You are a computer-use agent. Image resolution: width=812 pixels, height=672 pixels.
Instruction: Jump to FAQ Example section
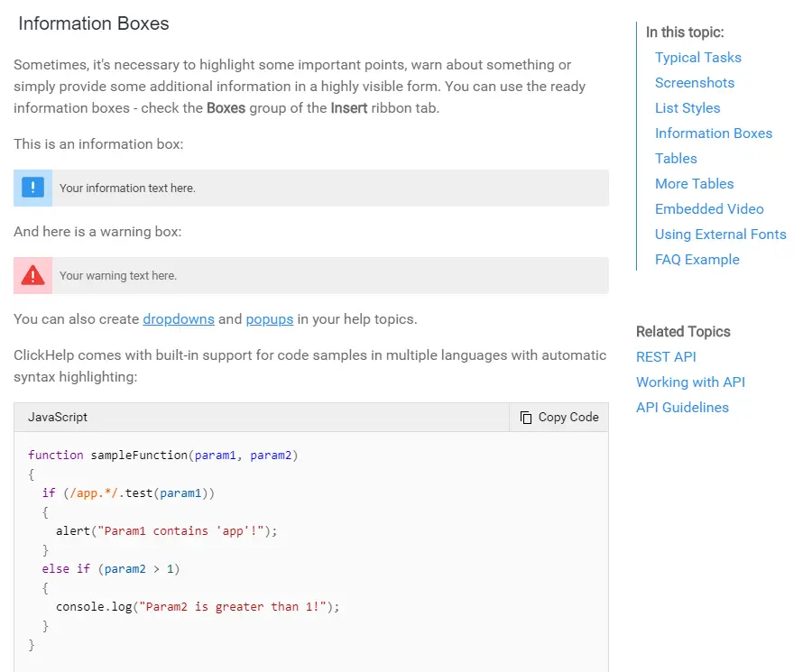click(x=697, y=260)
